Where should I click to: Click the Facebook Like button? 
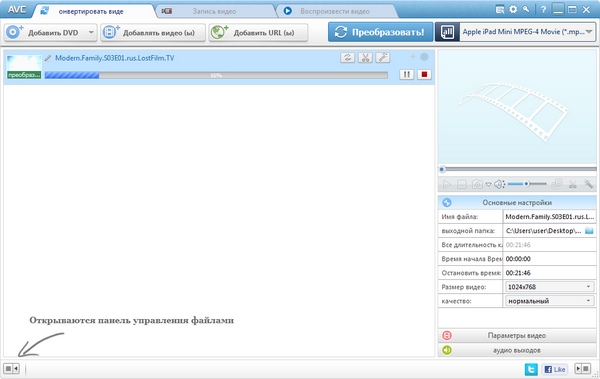pyautogui.click(x=554, y=369)
